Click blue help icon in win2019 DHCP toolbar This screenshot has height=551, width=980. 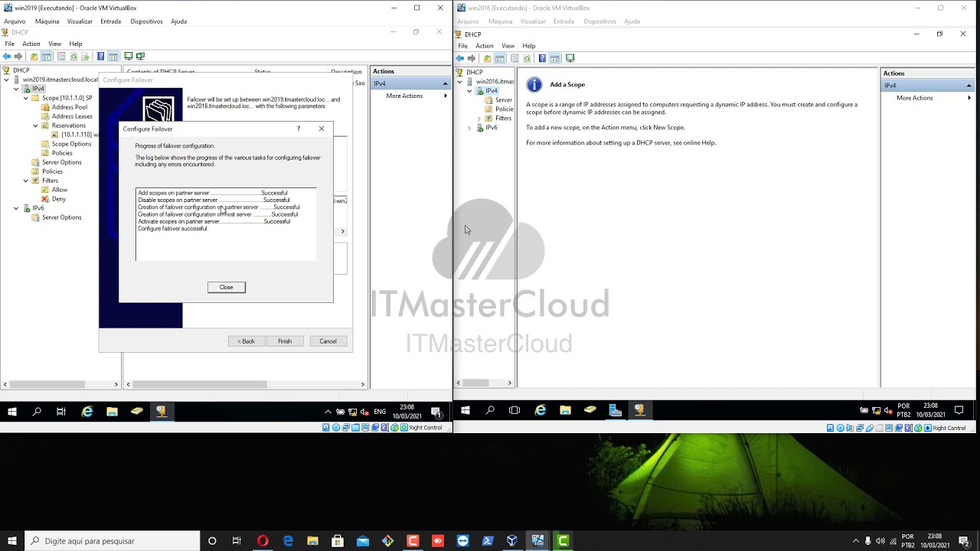tap(100, 57)
